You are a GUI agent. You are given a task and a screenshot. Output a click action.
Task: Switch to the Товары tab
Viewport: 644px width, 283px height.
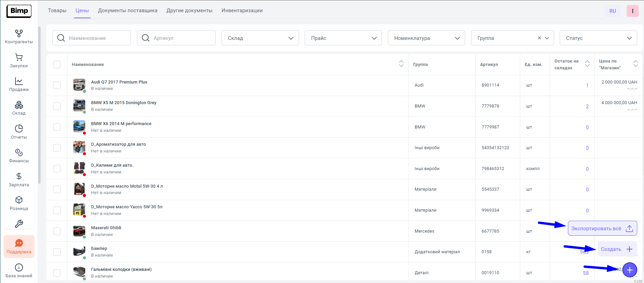(x=57, y=10)
